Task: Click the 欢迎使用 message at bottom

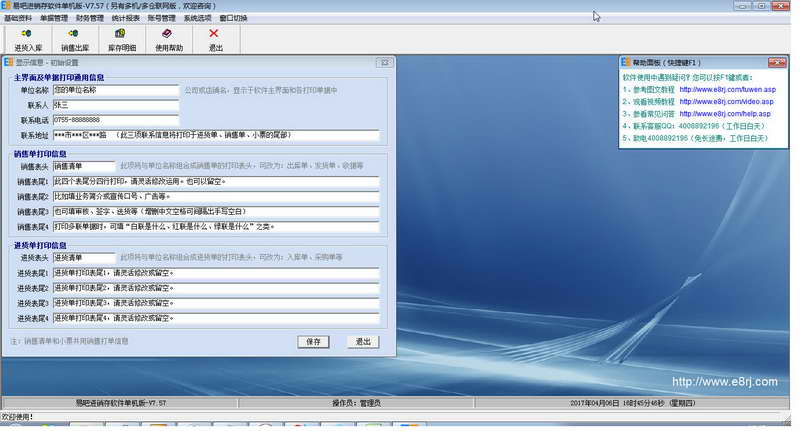Action: click(x=17, y=417)
